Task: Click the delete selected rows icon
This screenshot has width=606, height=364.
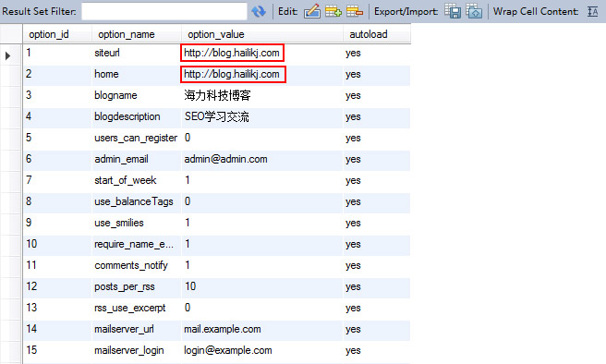Action: 355,12
